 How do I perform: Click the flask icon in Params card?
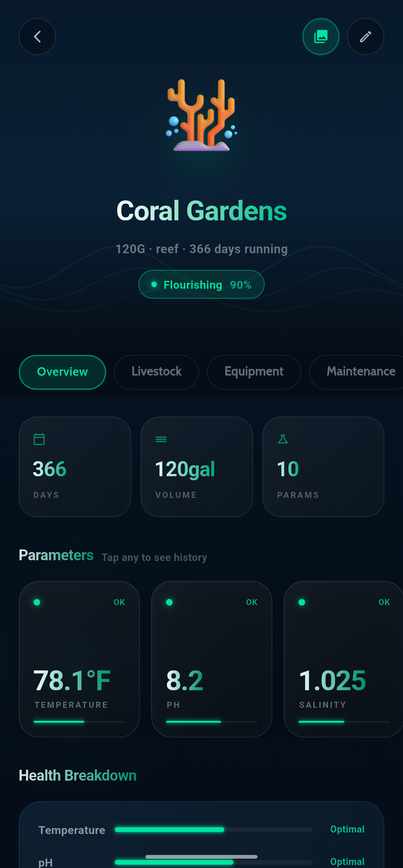(x=283, y=439)
